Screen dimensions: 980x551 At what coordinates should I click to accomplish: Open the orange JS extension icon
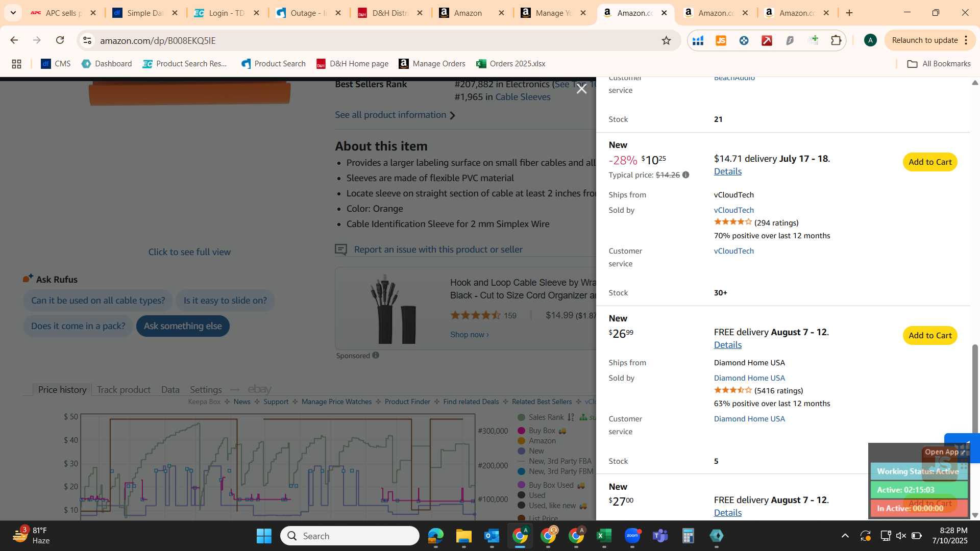click(x=721, y=40)
